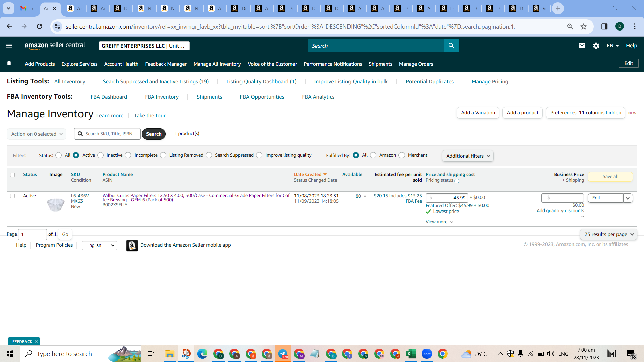The image size is (644, 362).
Task: Open the EN language dropdown in header
Action: coord(612,46)
